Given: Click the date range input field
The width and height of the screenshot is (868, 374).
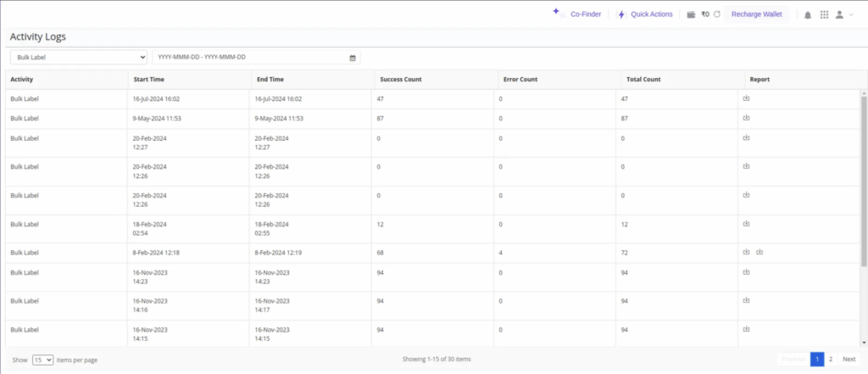Looking at the screenshot, I should (x=250, y=57).
